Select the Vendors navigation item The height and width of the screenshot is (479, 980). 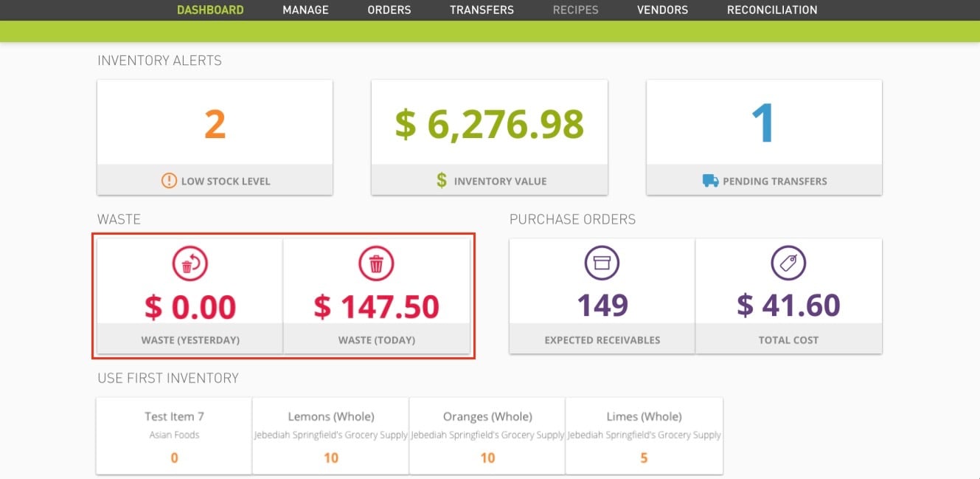(661, 10)
